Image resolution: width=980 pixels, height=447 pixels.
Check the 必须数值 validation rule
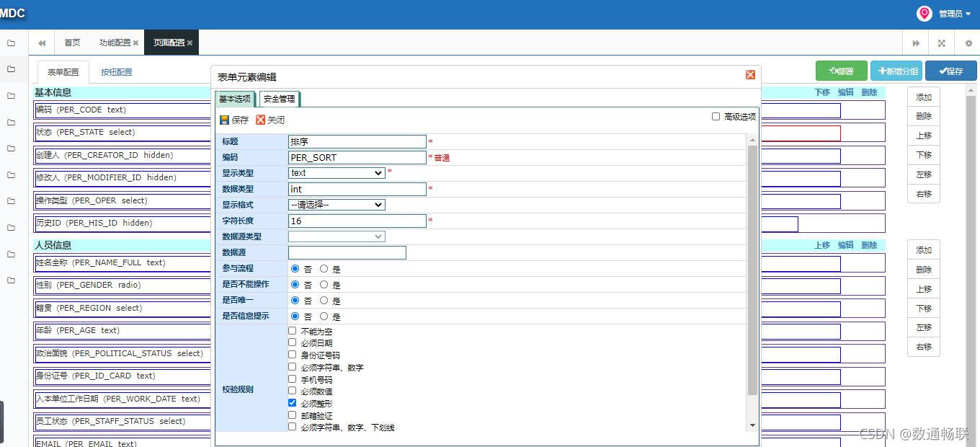[292, 391]
